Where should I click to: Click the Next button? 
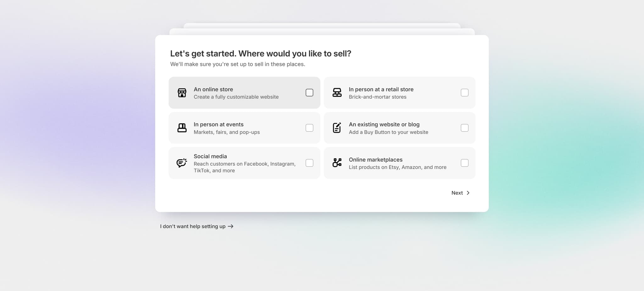pyautogui.click(x=458, y=193)
